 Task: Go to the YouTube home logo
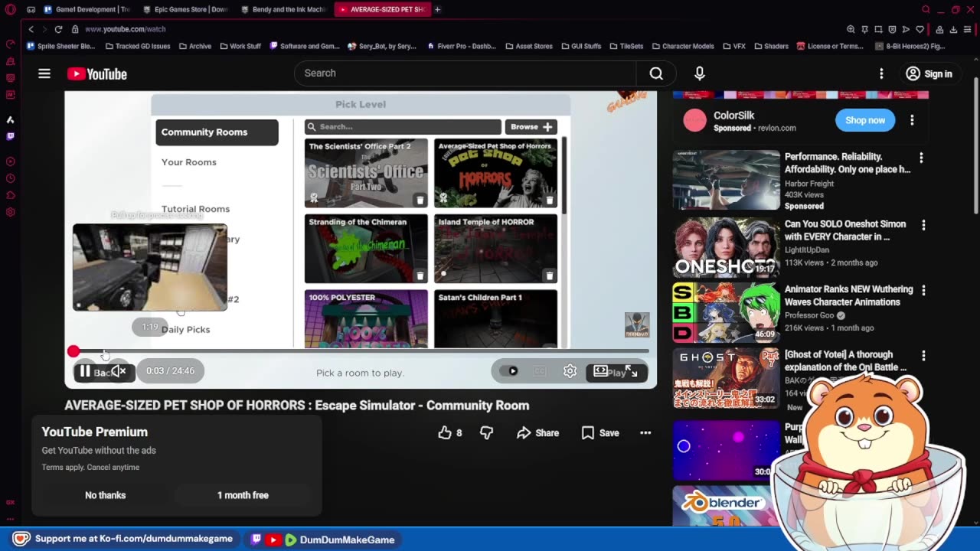[x=96, y=73]
